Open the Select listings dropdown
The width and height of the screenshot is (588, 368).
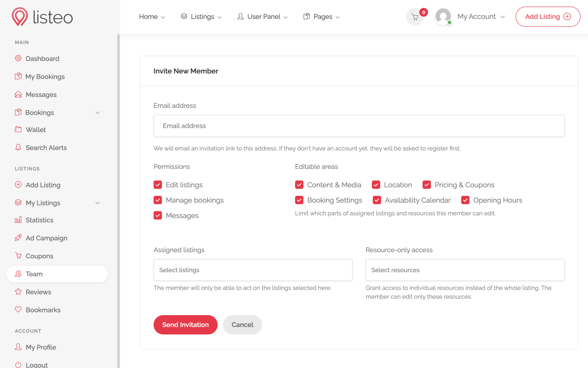[x=253, y=270]
